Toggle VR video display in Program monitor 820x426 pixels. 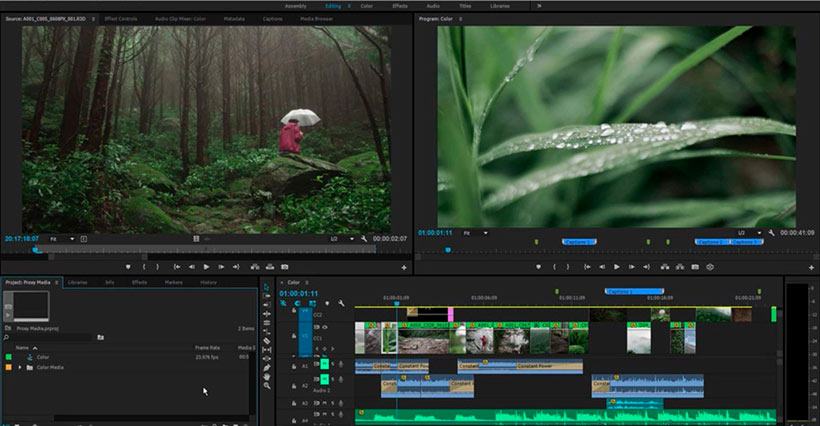click(x=710, y=267)
